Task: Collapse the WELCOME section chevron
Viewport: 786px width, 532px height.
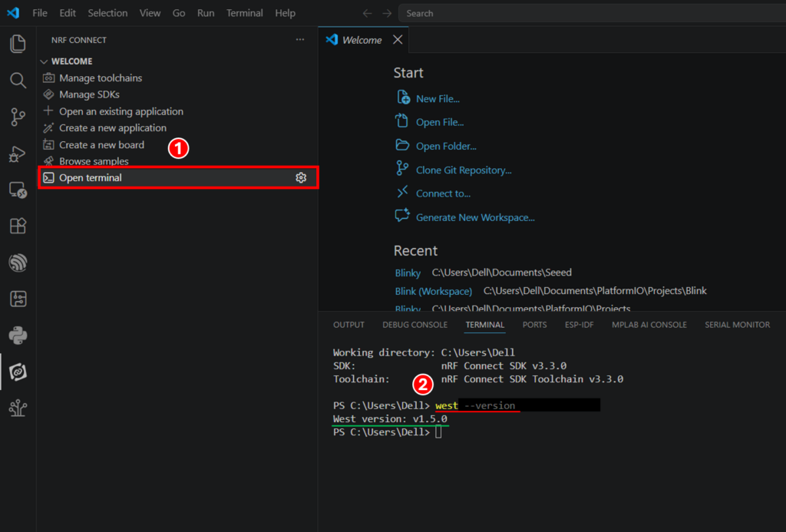Action: 44,61
